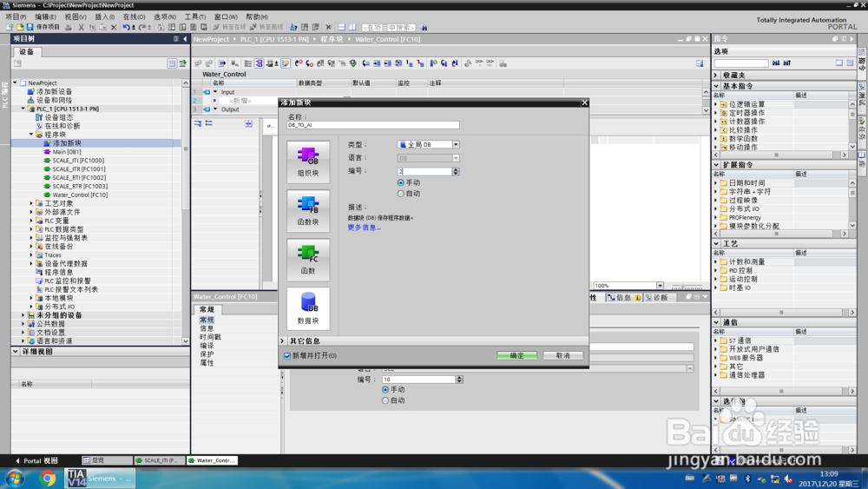Click the project tree list view icon
Image resolution: width=868 pixels, height=489 pixels.
click(172, 63)
